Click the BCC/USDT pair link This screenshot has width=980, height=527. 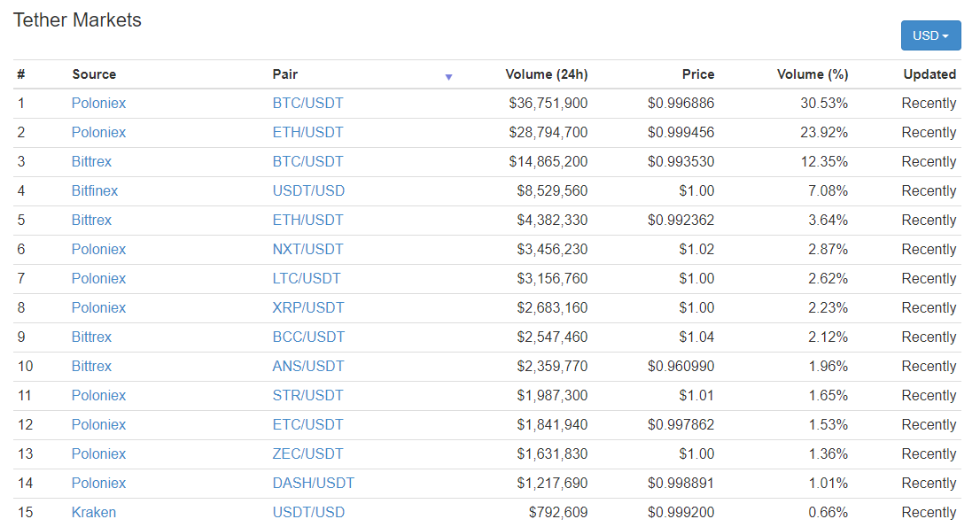(308, 337)
